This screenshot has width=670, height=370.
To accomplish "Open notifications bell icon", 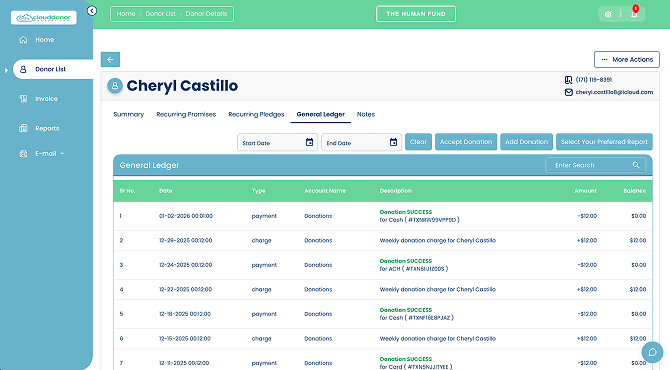I will pyautogui.click(x=634, y=14).
